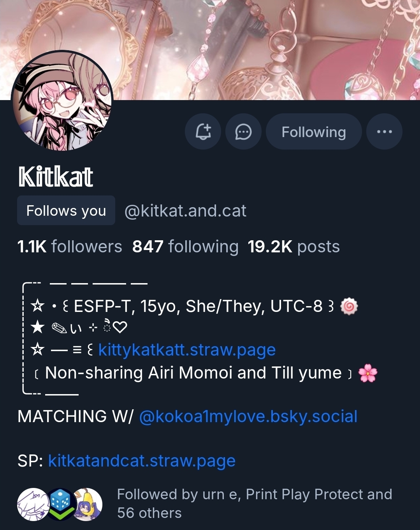Tap the cherry blossom emoji in bio
Screen dimensions: 420x530
(x=368, y=373)
